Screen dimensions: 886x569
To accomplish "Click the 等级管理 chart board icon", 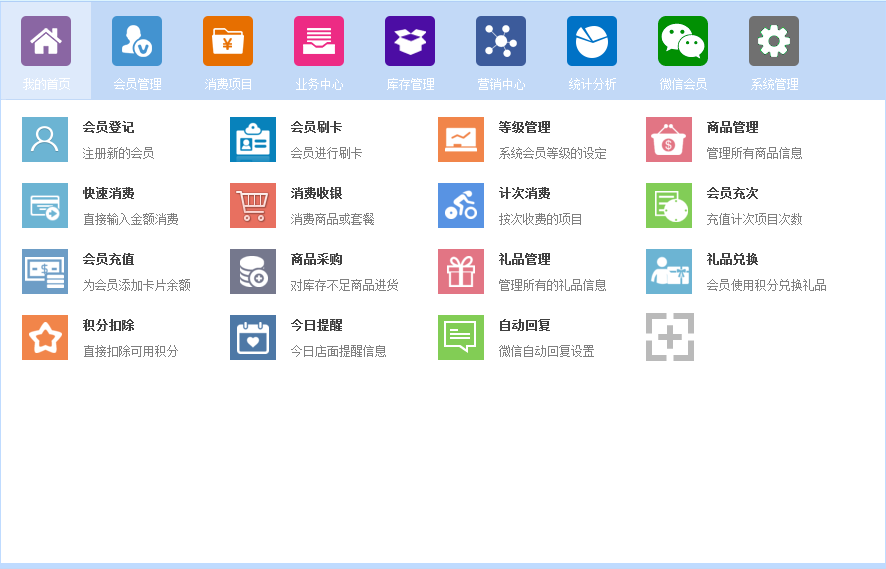I will 461,140.
